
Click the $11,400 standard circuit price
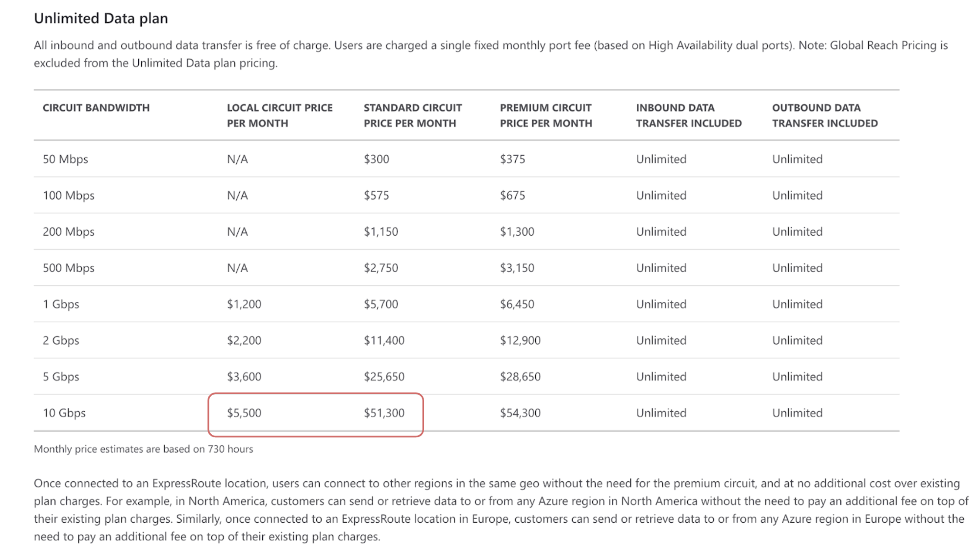[x=384, y=341]
